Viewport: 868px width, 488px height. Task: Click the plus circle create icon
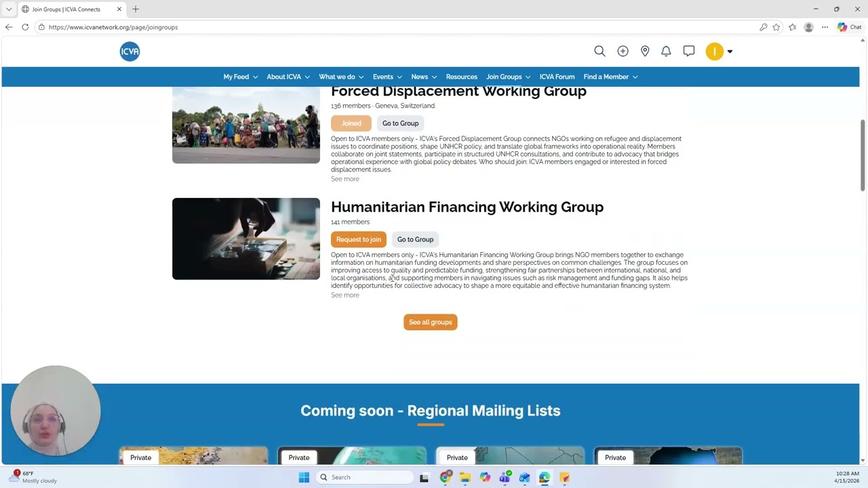coord(623,51)
